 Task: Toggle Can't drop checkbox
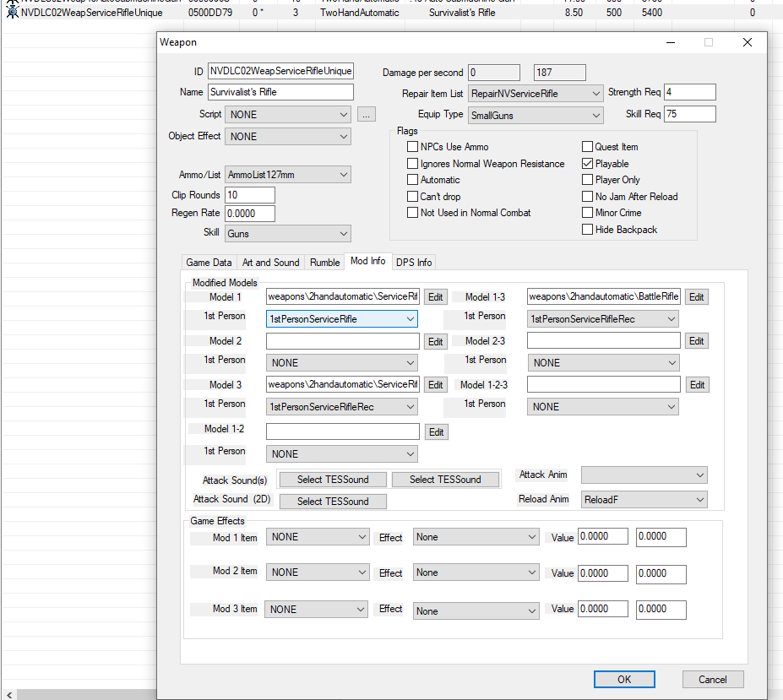click(x=412, y=196)
